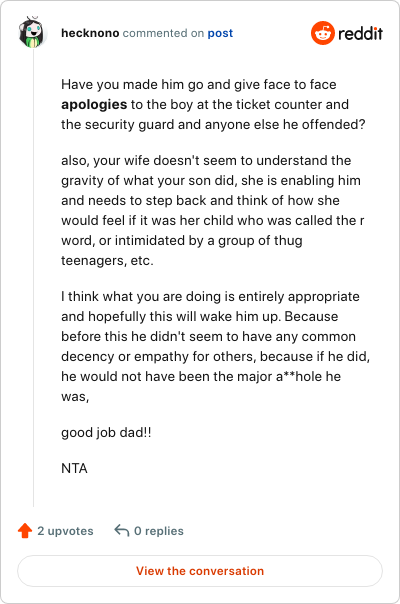The height and width of the screenshot is (604, 400).
Task: Click the gray "commented on" text
Action: (163, 33)
